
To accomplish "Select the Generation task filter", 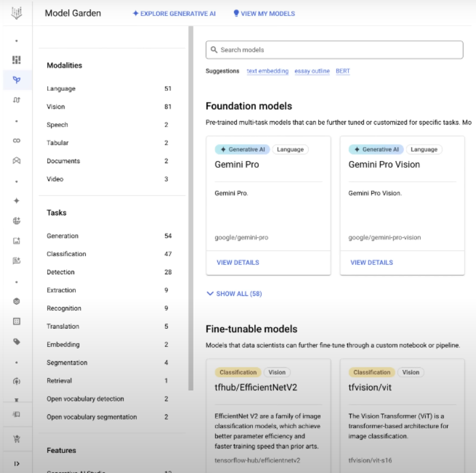I will tap(109, 236).
